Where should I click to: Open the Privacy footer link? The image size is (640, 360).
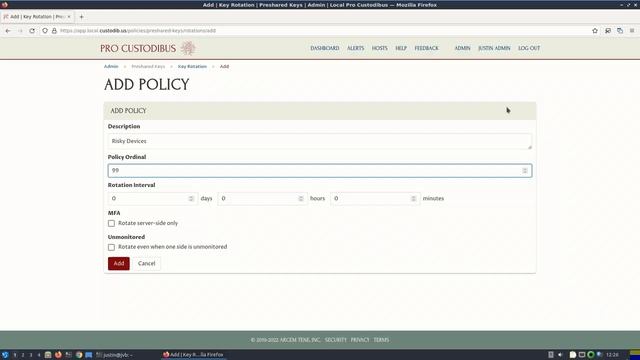(x=360, y=340)
